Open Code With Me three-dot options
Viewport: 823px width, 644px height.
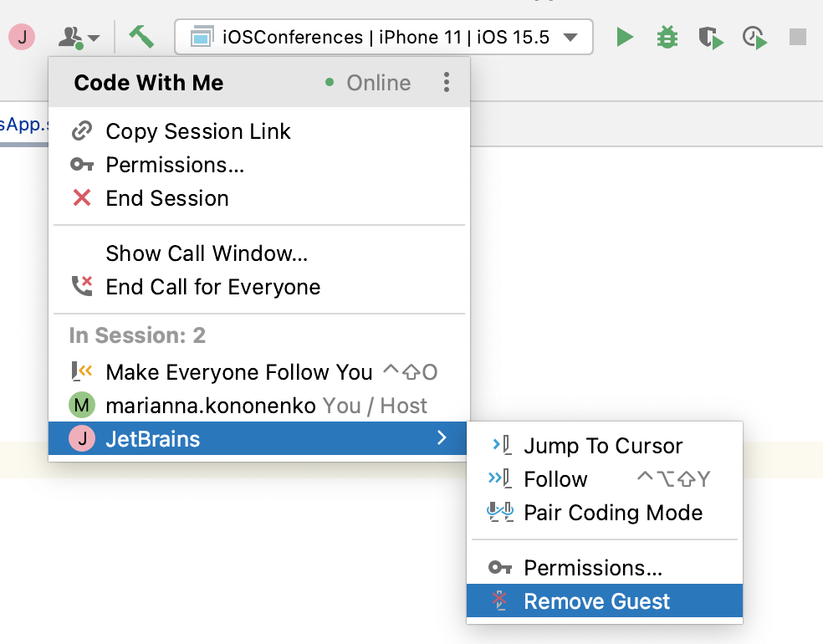coord(447,82)
